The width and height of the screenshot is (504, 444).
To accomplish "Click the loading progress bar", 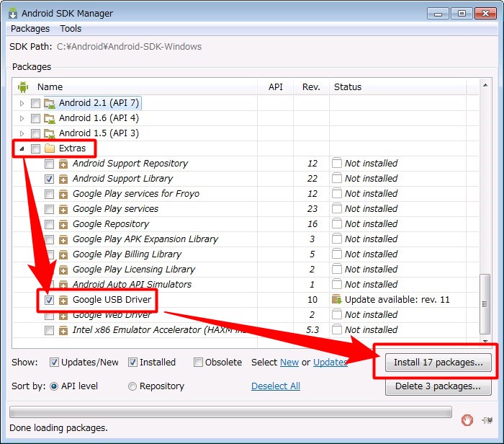I will [x=230, y=412].
